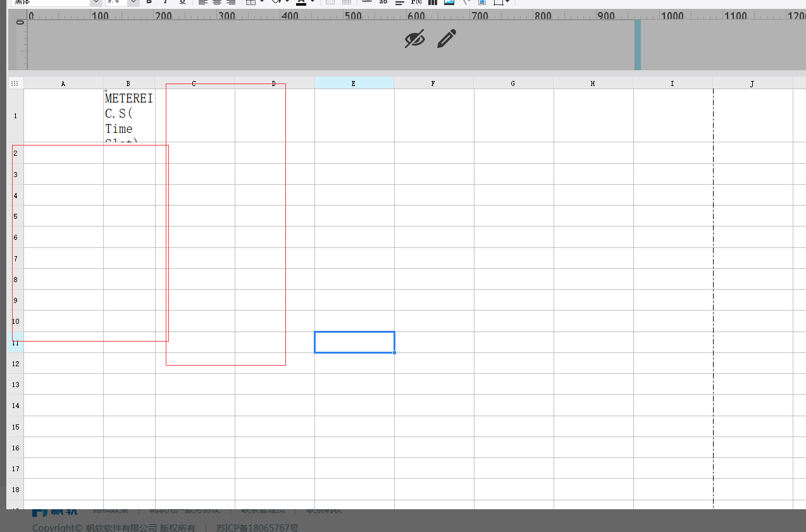806x532 pixels.
Task: Click the crossed-out eye hide icon
Action: tap(414, 39)
